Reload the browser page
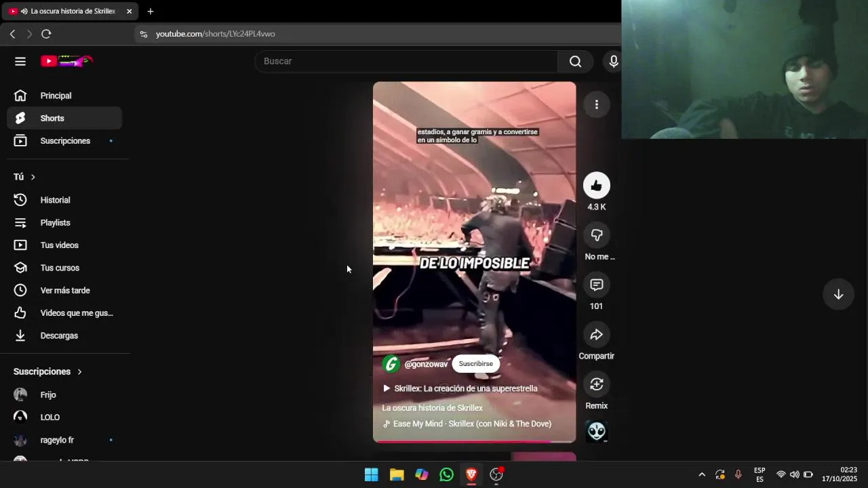 click(x=46, y=34)
